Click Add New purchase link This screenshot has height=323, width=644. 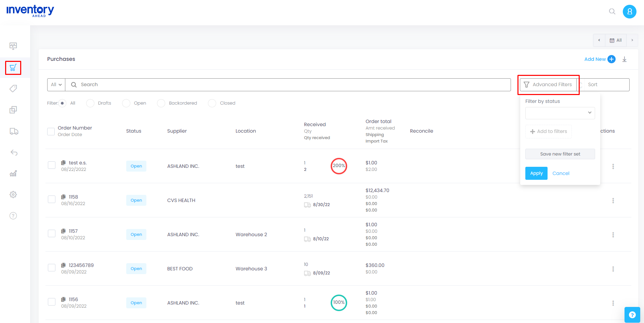(x=595, y=59)
